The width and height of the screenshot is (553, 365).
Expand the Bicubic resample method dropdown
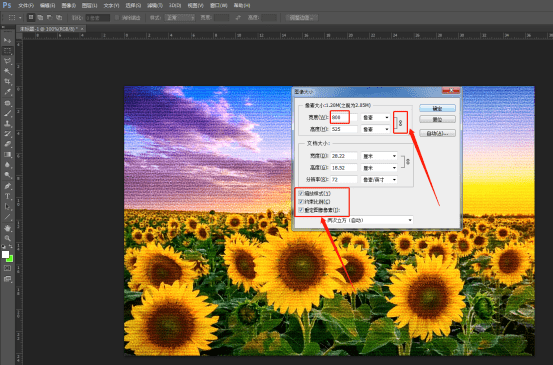[369, 220]
